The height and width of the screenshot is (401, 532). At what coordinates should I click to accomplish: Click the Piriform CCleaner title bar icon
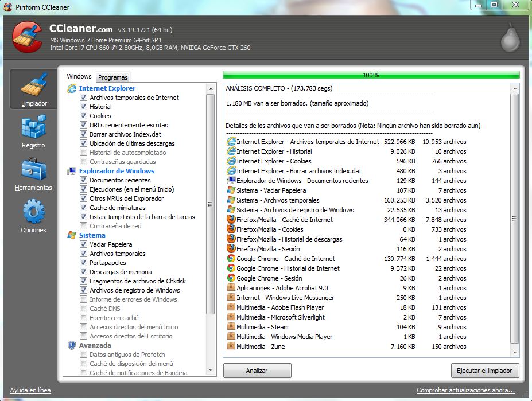[8, 7]
